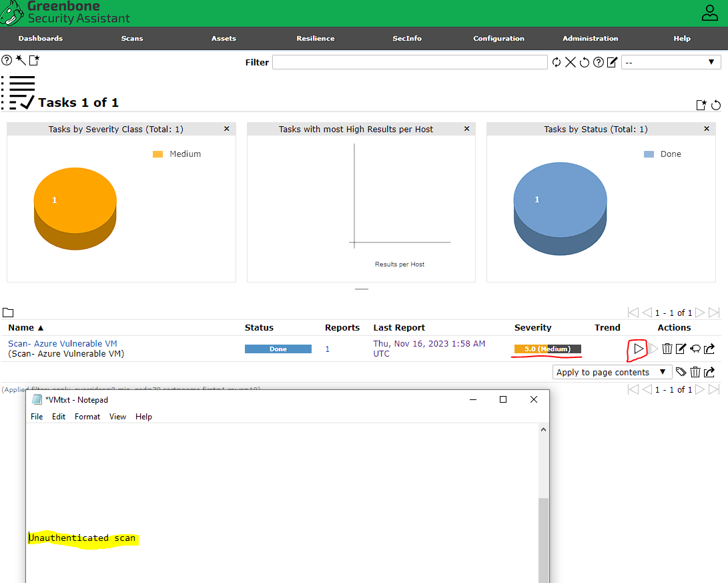The image size is (728, 583).
Task: Click resume icon for Azure VM task
Action: point(653,349)
